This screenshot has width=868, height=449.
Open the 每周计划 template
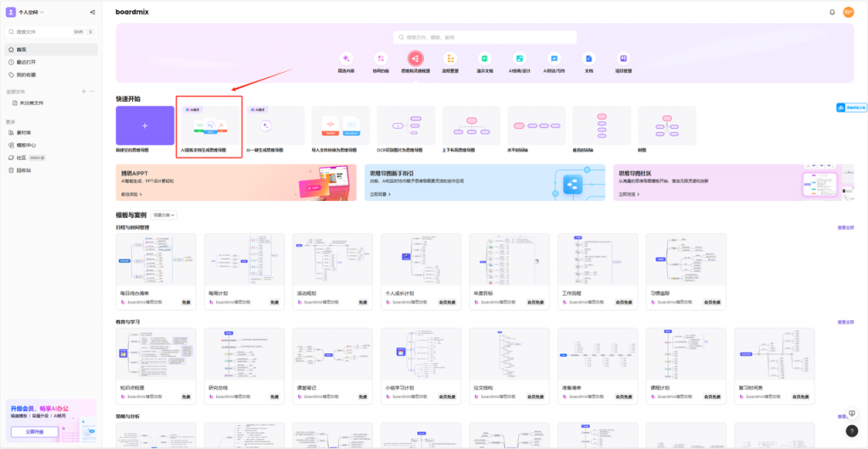[244, 271]
